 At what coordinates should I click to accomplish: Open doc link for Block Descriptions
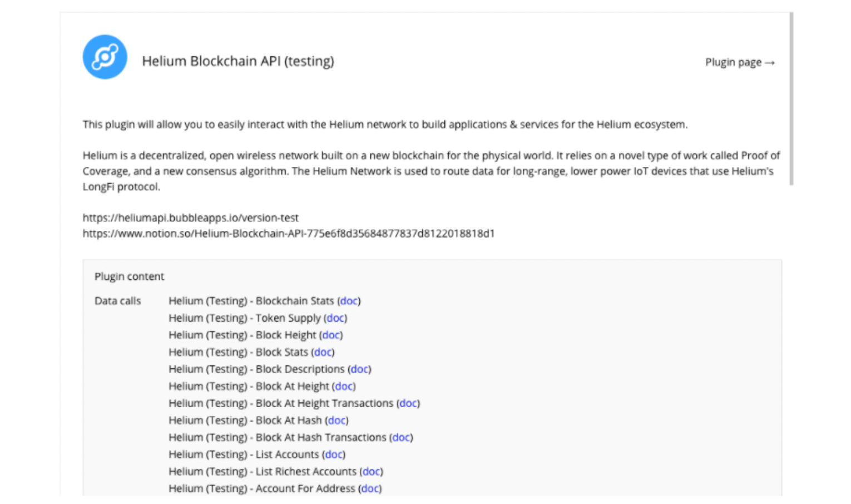359,369
